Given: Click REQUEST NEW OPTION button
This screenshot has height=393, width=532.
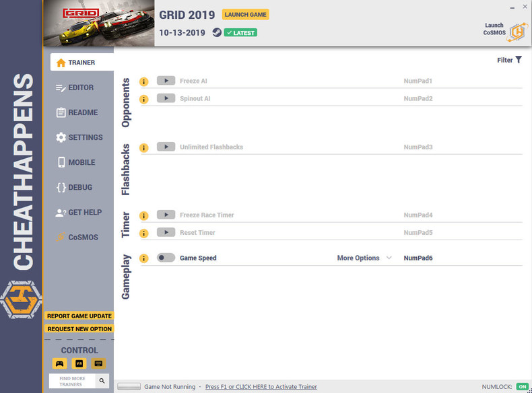Looking at the screenshot, I should 79,329.
